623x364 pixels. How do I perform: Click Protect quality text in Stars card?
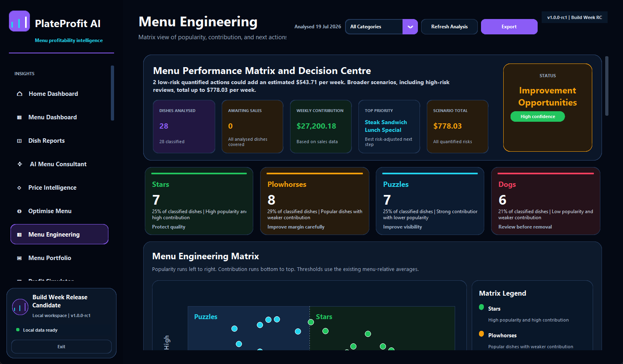[x=169, y=227]
